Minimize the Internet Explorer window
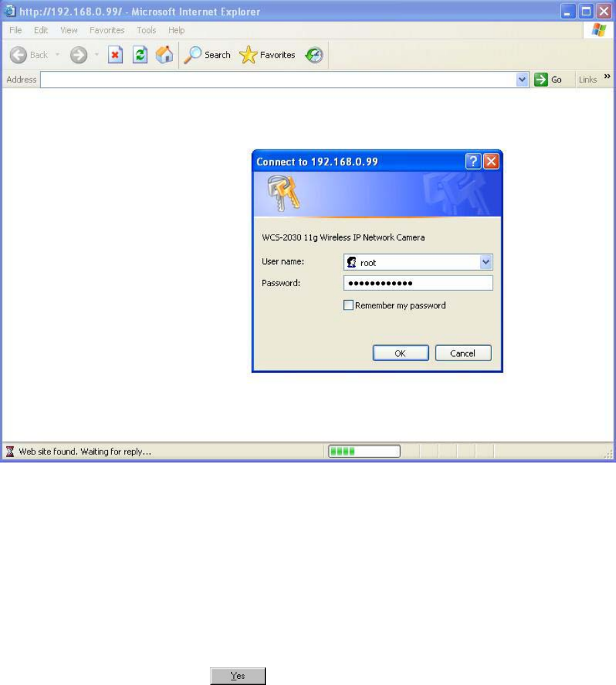This screenshot has width=616, height=685. tap(568, 11)
